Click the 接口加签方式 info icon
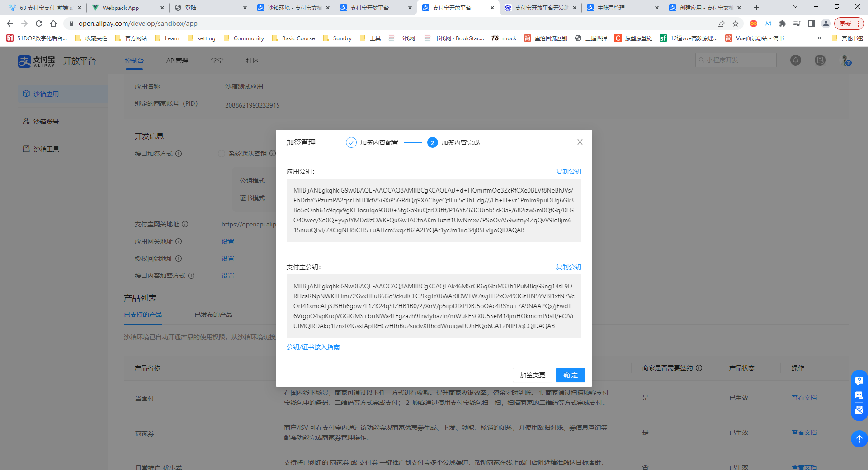The width and height of the screenshot is (868, 470). point(179,154)
